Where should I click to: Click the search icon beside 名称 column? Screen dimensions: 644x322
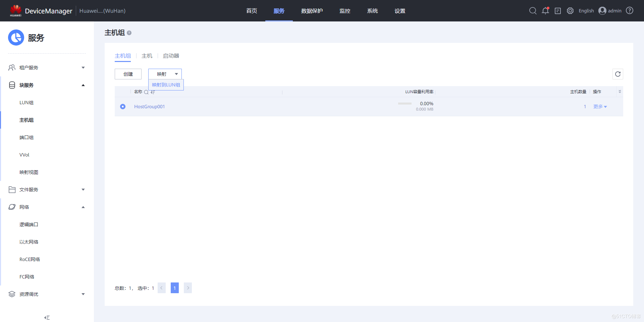tap(146, 92)
